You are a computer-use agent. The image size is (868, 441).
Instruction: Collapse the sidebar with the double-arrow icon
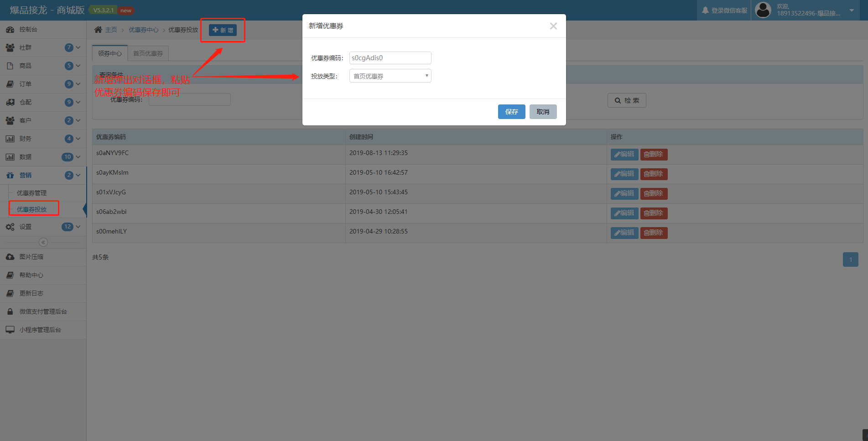[43, 242]
